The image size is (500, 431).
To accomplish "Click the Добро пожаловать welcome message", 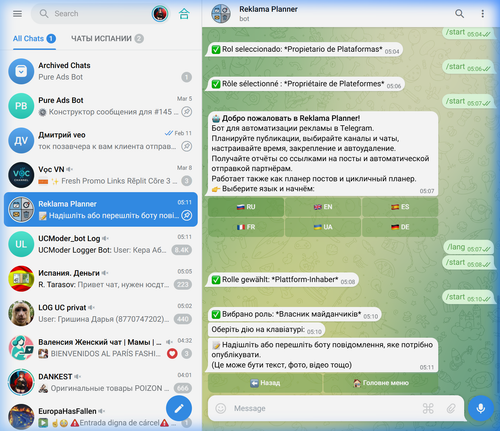I will click(323, 154).
